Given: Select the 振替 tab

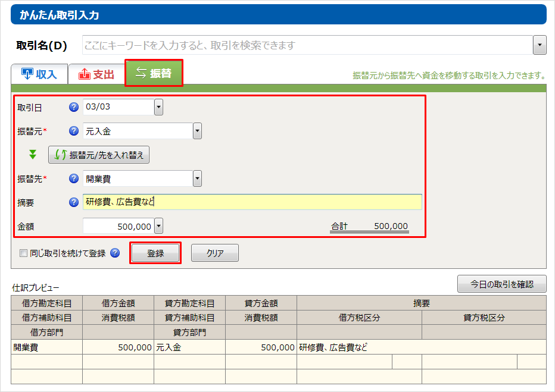Looking at the screenshot, I should coord(154,73).
